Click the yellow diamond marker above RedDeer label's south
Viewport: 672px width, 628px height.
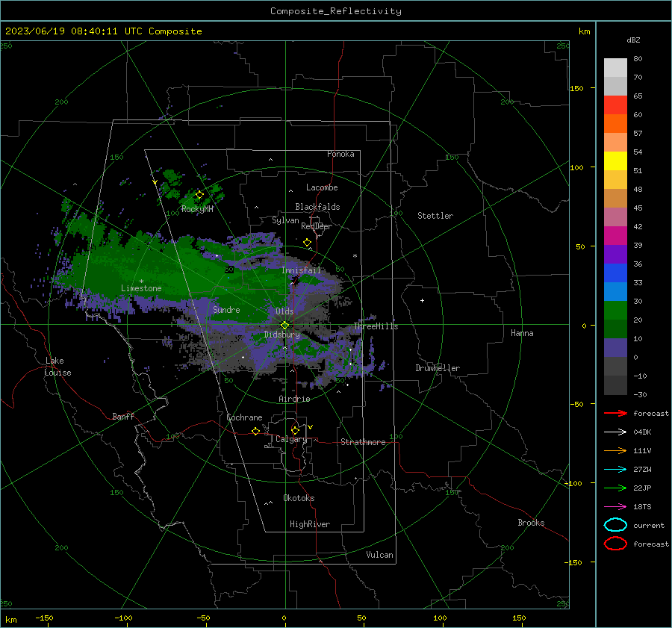[x=308, y=243]
